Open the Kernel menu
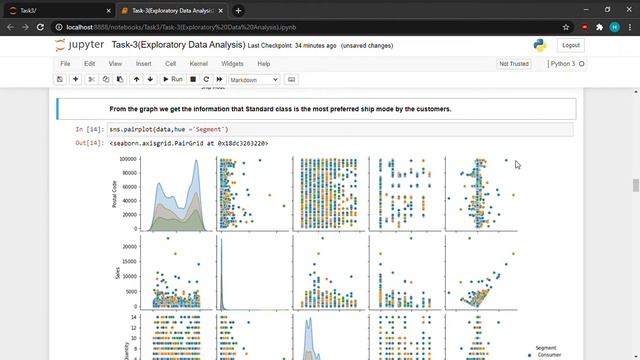Image resolution: width=640 pixels, height=360 pixels. (199, 64)
